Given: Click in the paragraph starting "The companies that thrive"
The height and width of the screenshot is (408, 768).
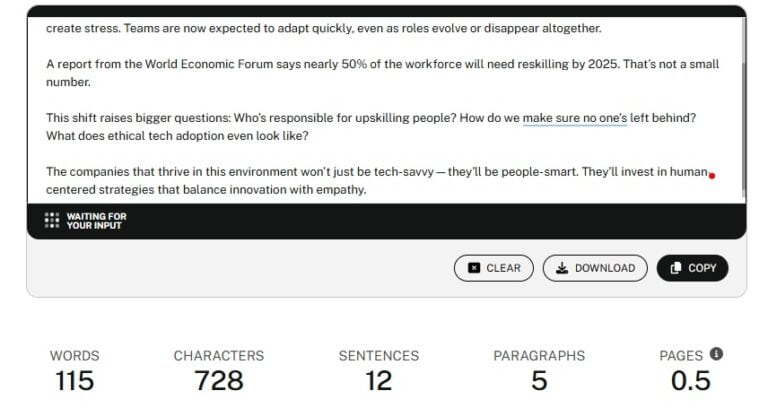Looking at the screenshot, I should pyautogui.click(x=300, y=172).
